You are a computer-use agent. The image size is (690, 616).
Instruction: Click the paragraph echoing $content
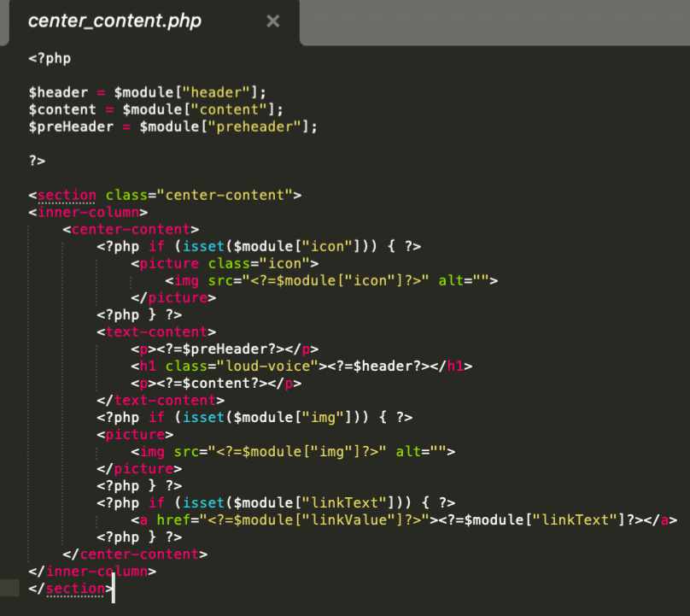(x=216, y=383)
